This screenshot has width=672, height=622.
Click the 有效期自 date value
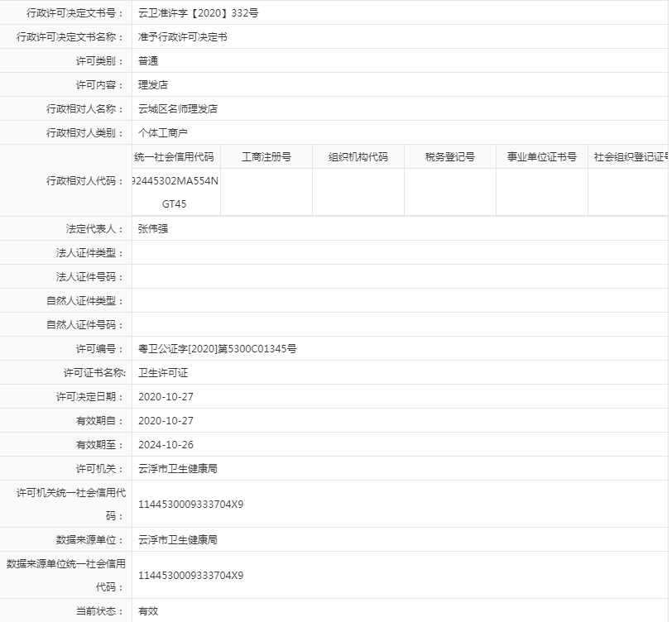point(166,421)
